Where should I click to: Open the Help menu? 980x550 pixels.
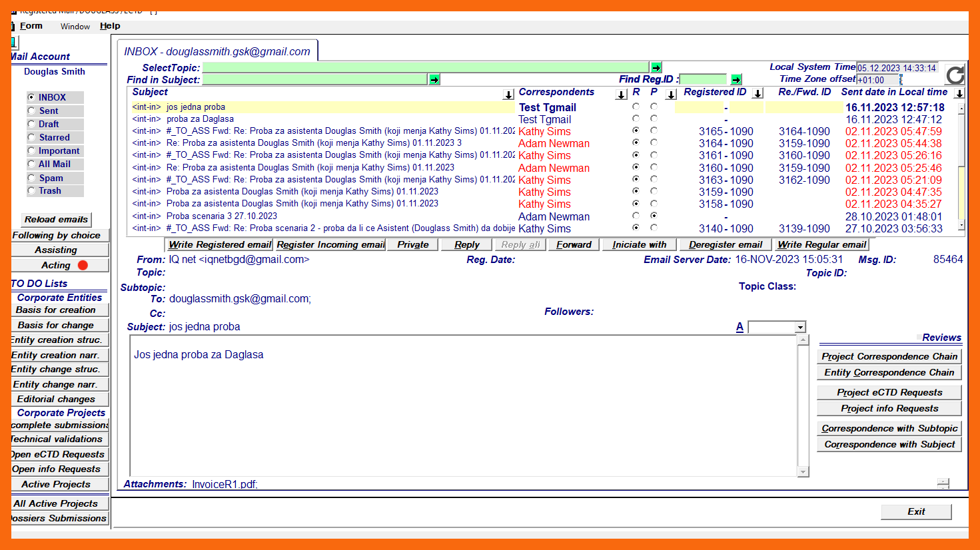[110, 26]
